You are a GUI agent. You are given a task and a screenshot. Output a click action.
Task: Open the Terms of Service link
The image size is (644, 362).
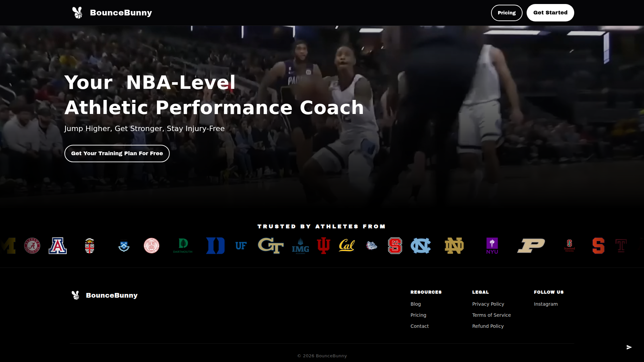click(x=491, y=315)
